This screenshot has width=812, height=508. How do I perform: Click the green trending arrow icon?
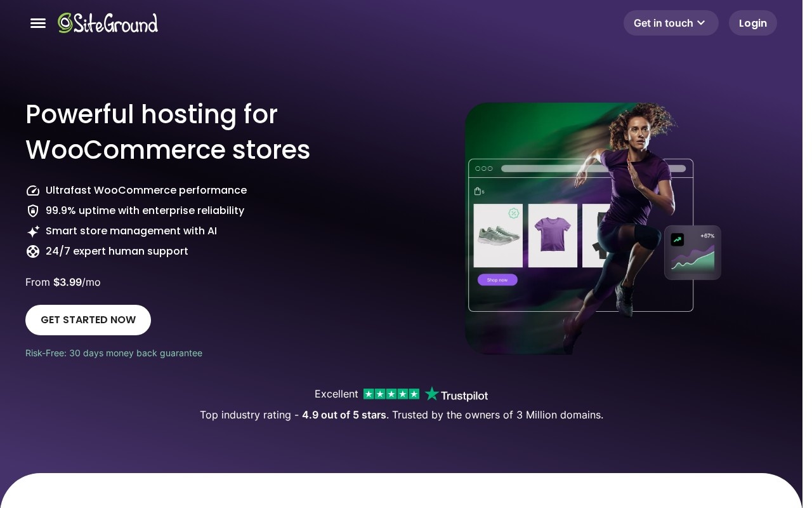point(678,239)
